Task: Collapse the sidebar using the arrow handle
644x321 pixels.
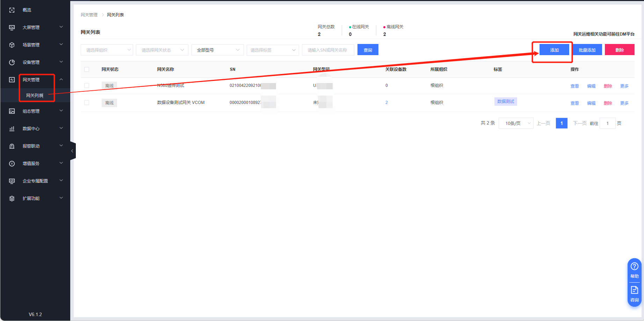Action: click(72, 151)
